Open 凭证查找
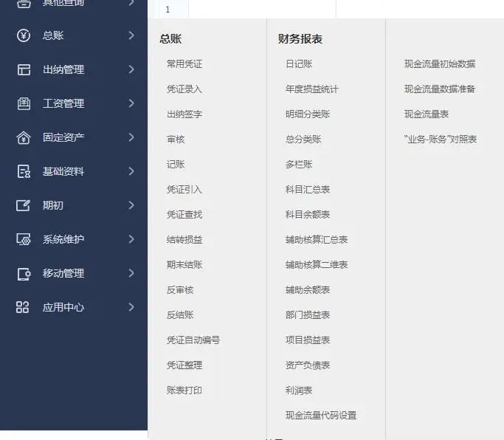 coord(184,215)
